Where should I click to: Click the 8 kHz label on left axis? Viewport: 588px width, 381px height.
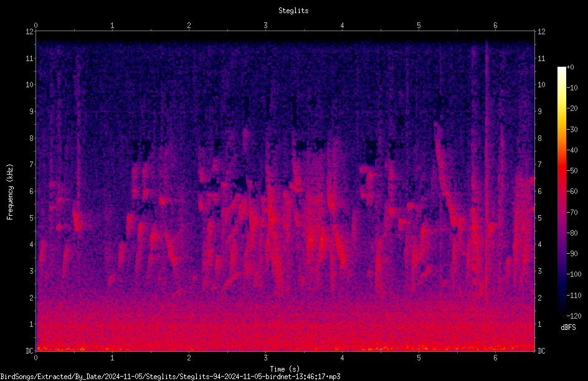pyautogui.click(x=31, y=138)
